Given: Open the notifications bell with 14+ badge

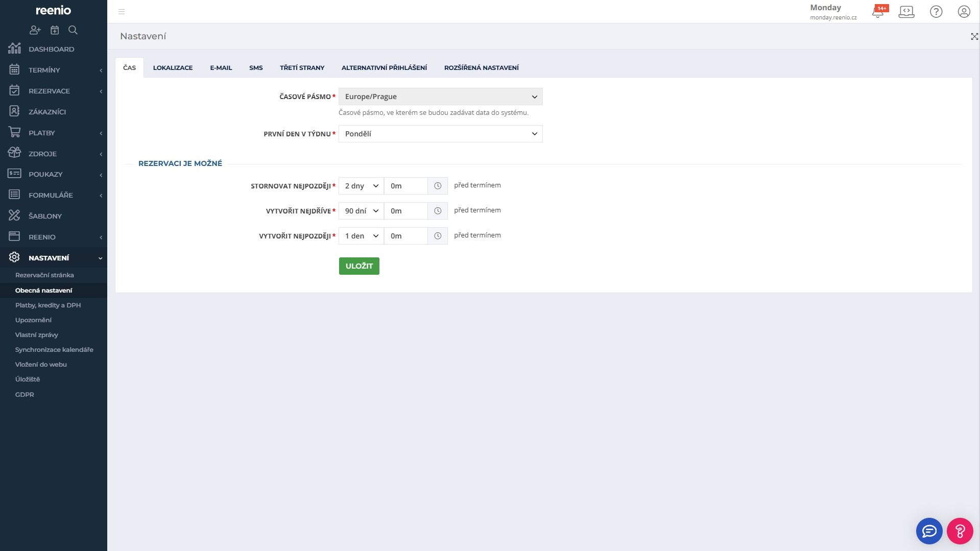Looking at the screenshot, I should tap(879, 11).
